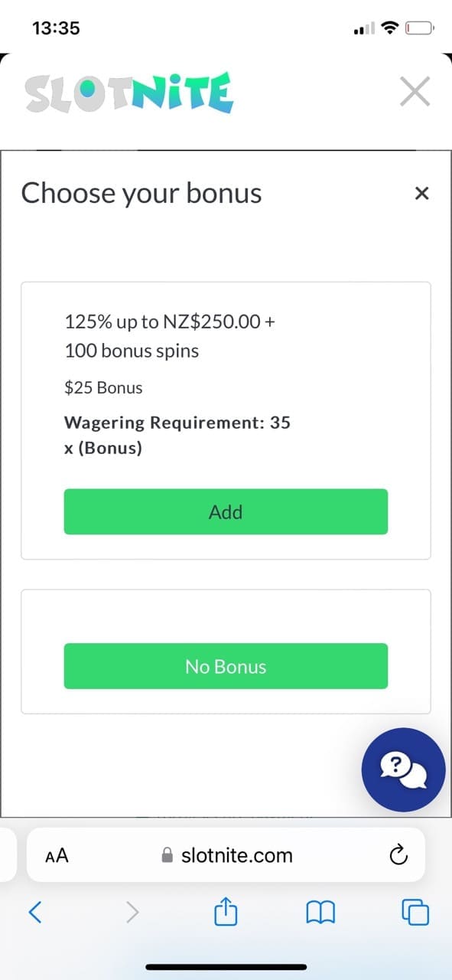Tap the Slotnite logo
452x980 pixels.
pyautogui.click(x=128, y=93)
